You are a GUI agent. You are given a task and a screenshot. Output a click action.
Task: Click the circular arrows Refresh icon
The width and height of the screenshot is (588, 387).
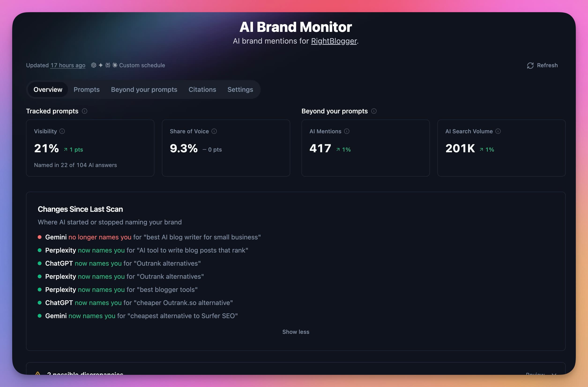point(530,66)
